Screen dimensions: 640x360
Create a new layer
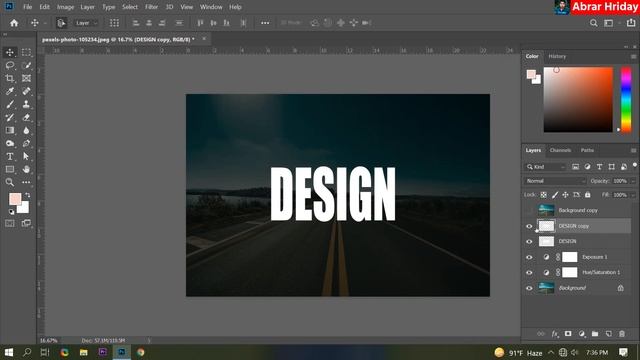(x=609, y=334)
